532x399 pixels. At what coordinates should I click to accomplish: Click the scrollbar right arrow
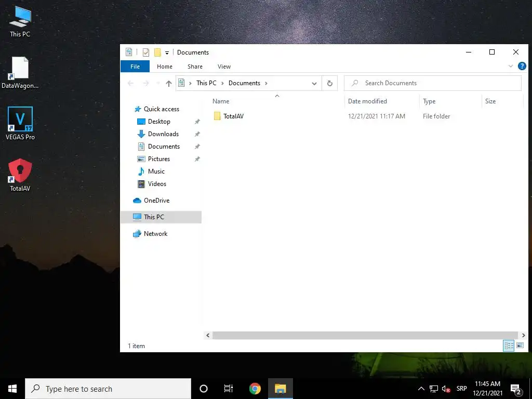pyautogui.click(x=523, y=335)
